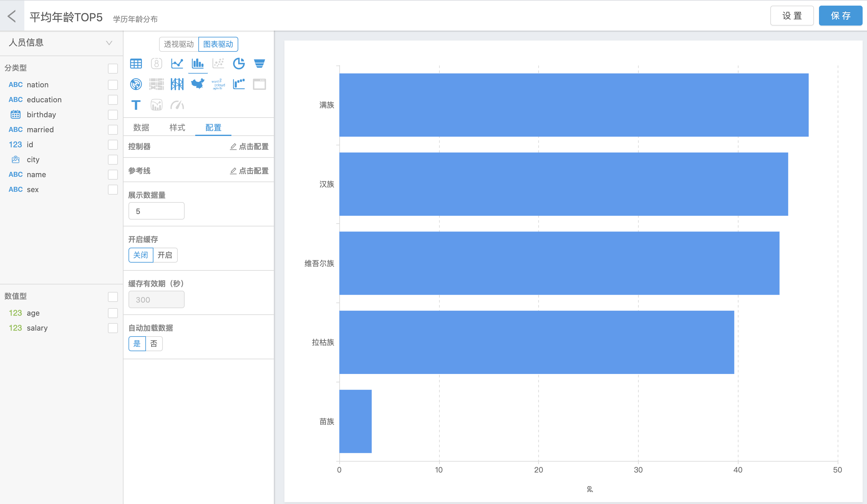Switch to the 数据 tab
Viewport: 867px width, 504px height.
141,128
